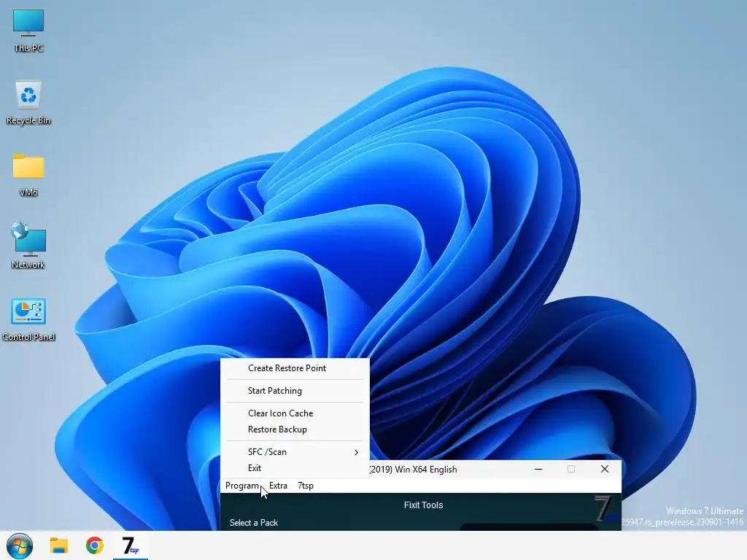This screenshot has height=560, width=747.
Task: Open the Extra menu
Action: coord(278,486)
